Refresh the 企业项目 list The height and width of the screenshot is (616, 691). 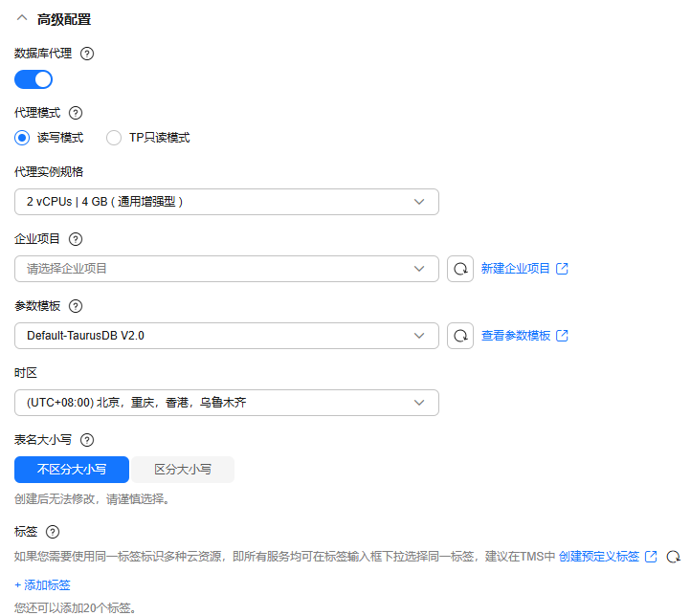pos(460,269)
